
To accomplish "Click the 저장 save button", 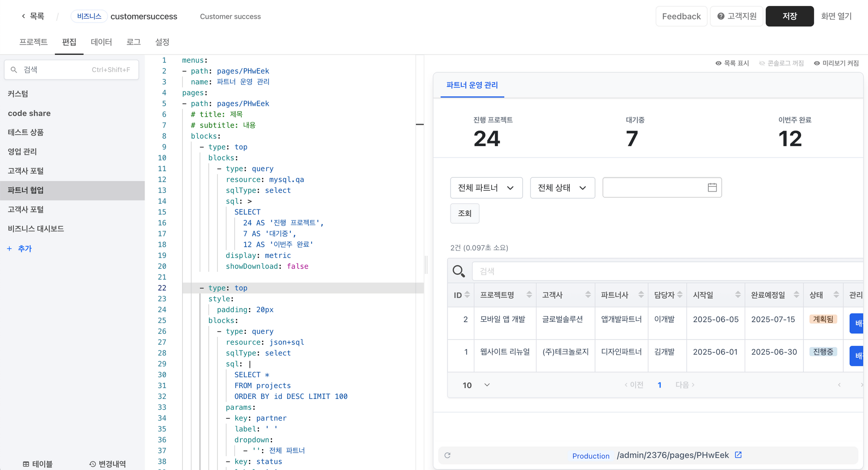I will [x=789, y=16].
